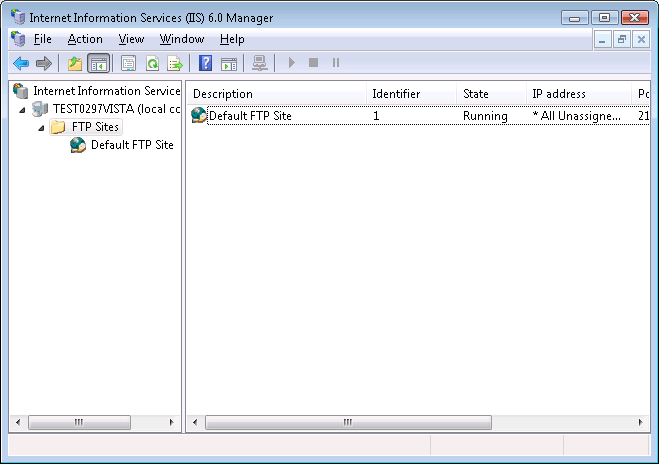Maximize the IIS 6.0 Manager window
This screenshot has width=659, height=464.
604,18
